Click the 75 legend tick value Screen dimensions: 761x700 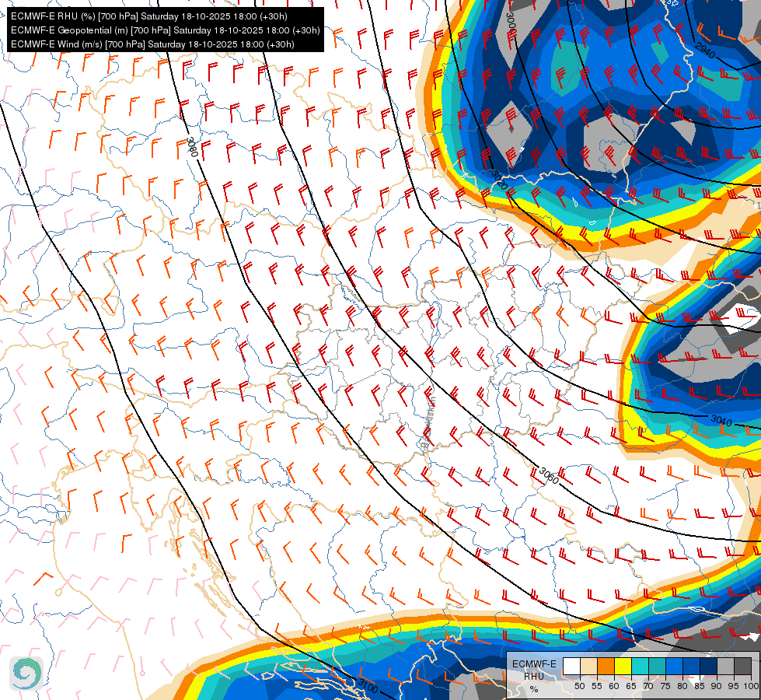665,686
